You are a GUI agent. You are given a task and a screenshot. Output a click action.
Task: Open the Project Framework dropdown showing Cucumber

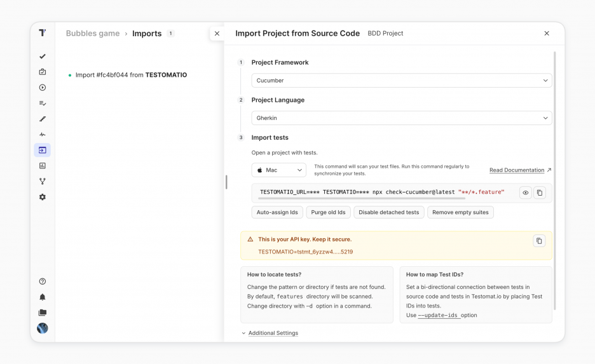[402, 81]
